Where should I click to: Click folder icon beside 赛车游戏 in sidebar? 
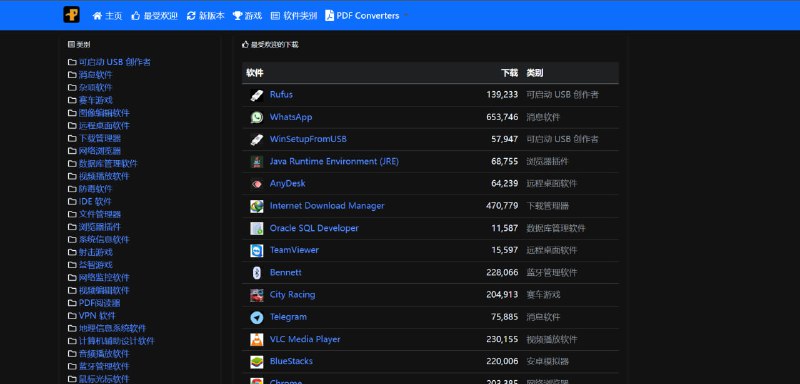click(72, 100)
